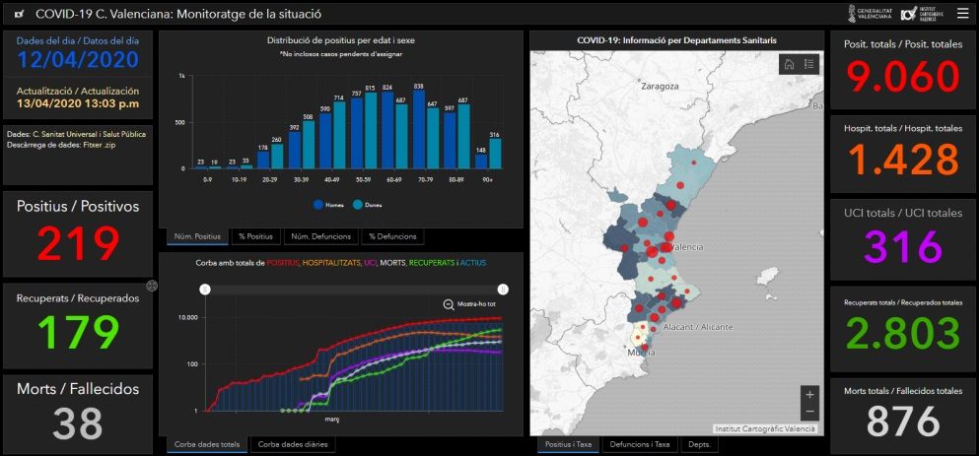Open the Núm. Defuncions tab
This screenshot has height=456, width=980.
320,236
